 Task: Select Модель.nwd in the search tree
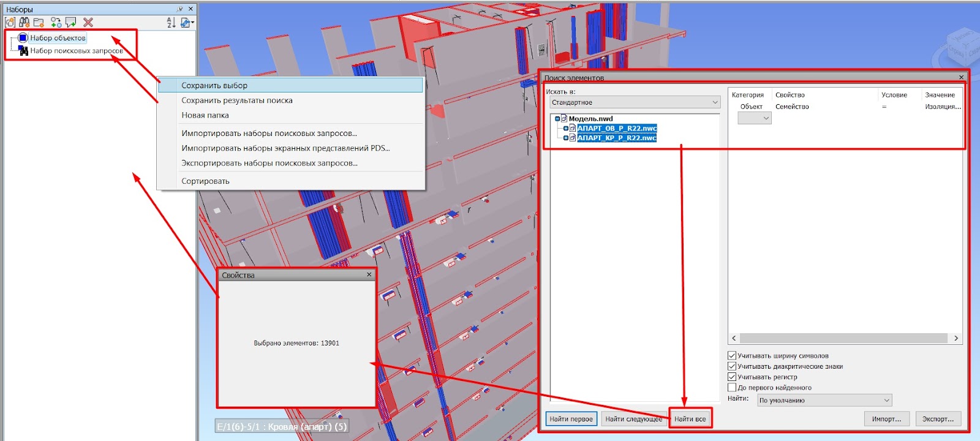[590, 119]
